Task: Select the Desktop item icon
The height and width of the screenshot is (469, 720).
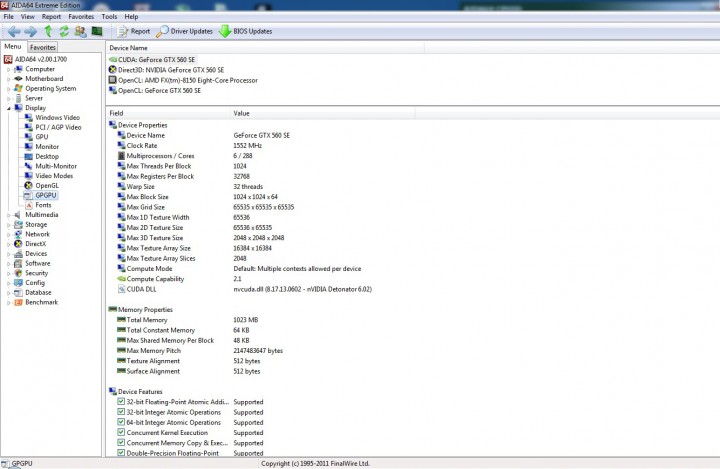Action: click(x=28, y=156)
